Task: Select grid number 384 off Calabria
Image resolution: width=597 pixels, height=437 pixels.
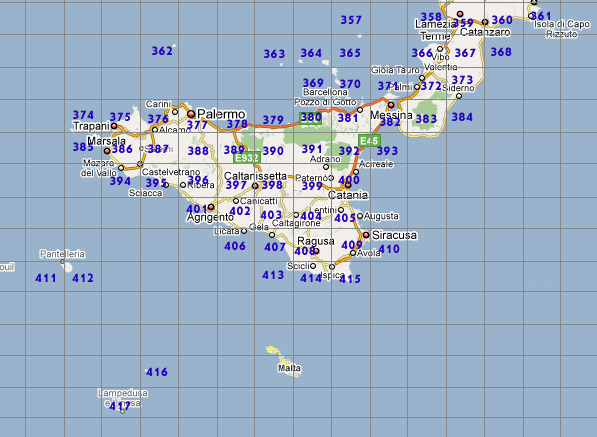Action: tap(462, 117)
